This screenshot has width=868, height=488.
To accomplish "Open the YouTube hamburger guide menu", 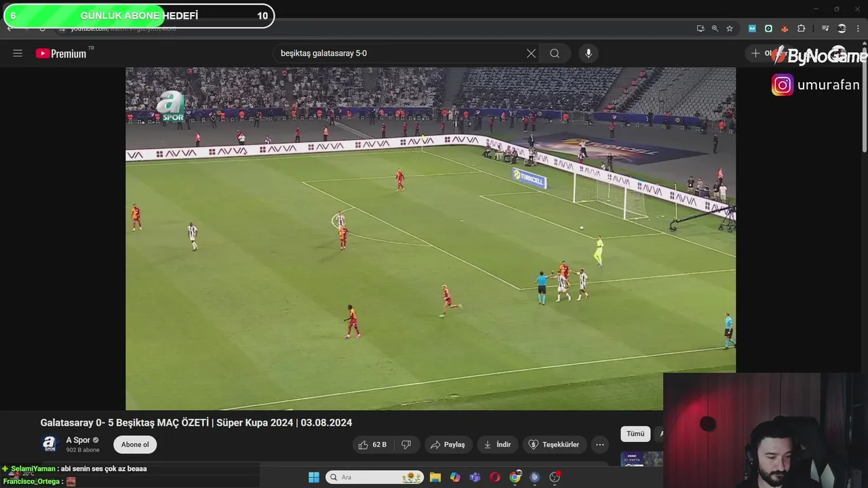I will 18,54.
